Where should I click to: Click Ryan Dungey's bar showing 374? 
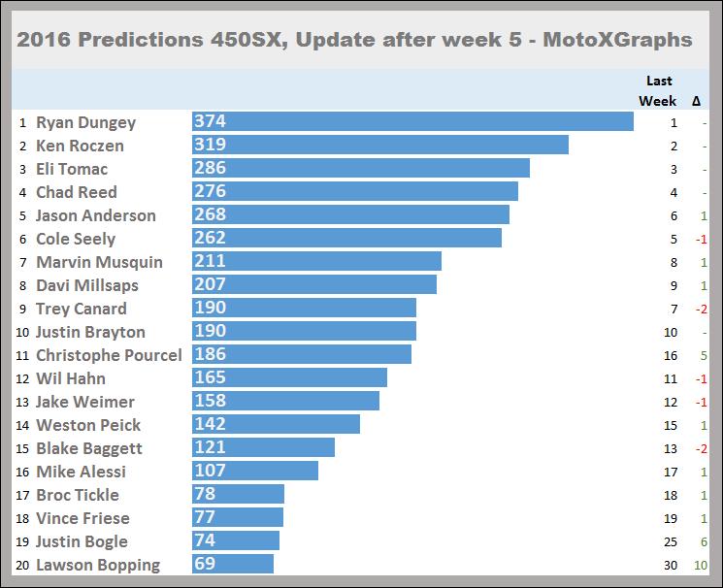pos(412,122)
